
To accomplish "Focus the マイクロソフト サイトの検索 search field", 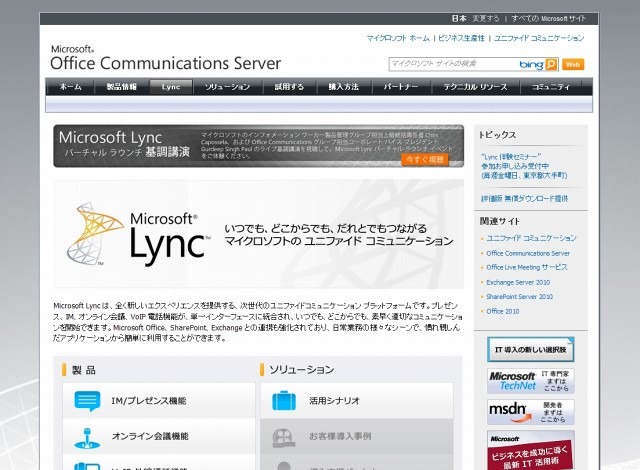I will coord(452,64).
